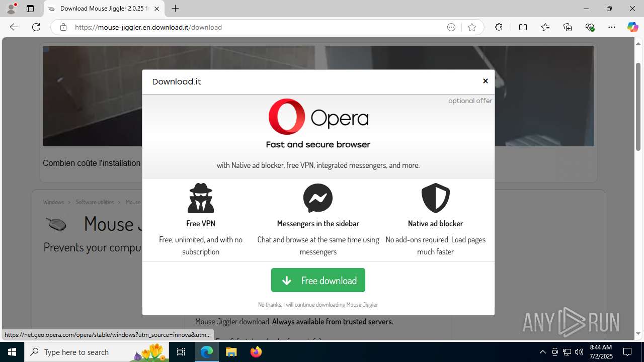Click the taskbar clock and date

[x=601, y=352]
